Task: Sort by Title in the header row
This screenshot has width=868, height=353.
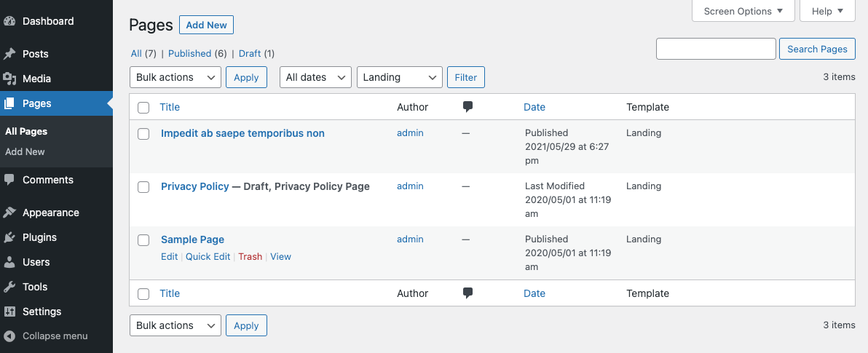Action: click(170, 107)
